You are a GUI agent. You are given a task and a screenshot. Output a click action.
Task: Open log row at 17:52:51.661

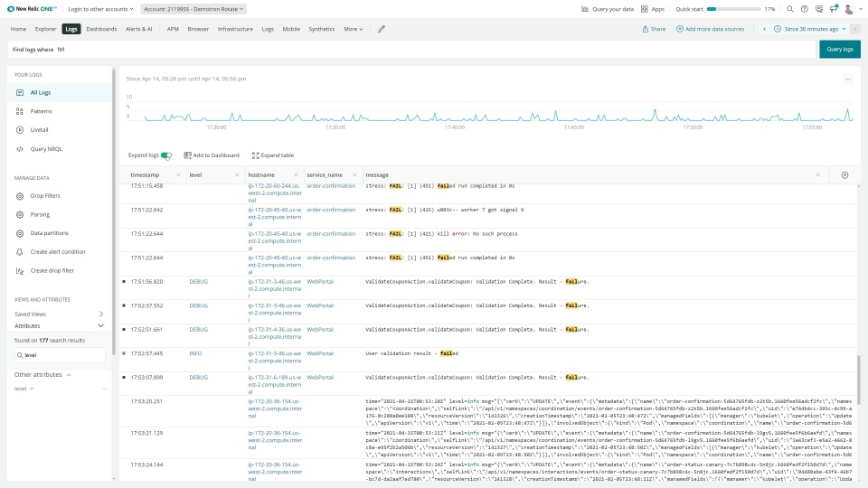tap(489, 336)
